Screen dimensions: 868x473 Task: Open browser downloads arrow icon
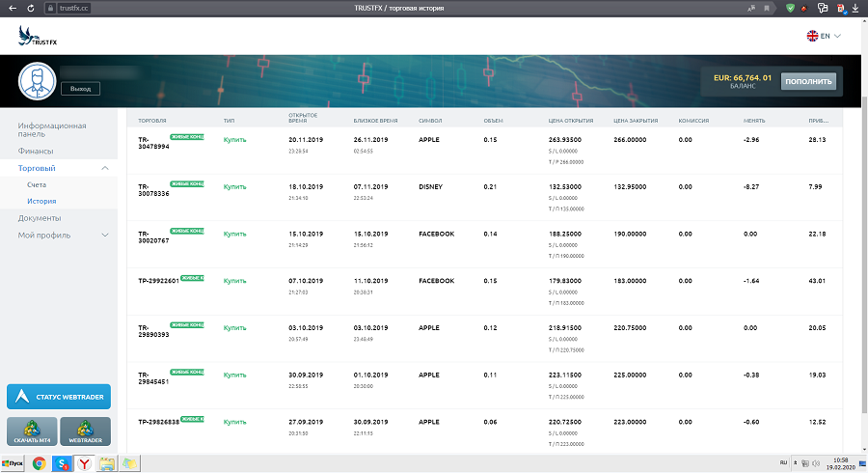click(854, 9)
